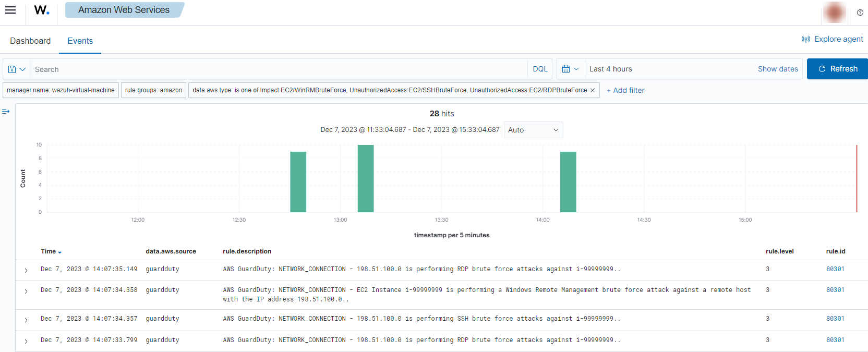Click the Wazuh logo home icon
Screen dimensions: 868x352
[42, 10]
